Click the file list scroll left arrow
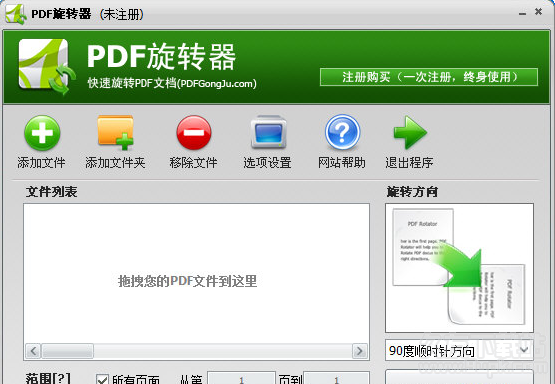555x384 pixels. pos(33,351)
